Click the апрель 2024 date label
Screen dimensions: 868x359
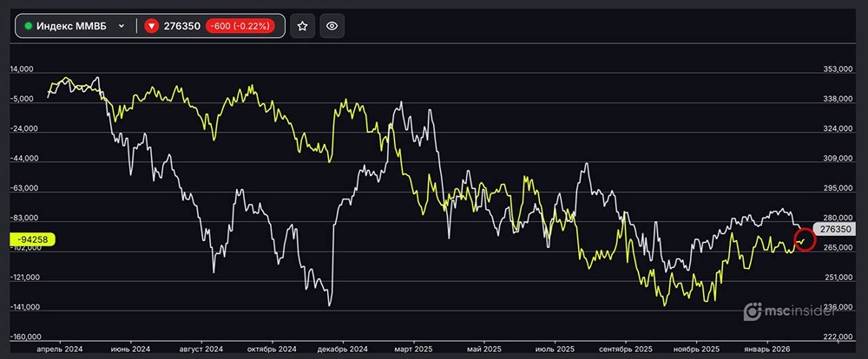(59, 349)
